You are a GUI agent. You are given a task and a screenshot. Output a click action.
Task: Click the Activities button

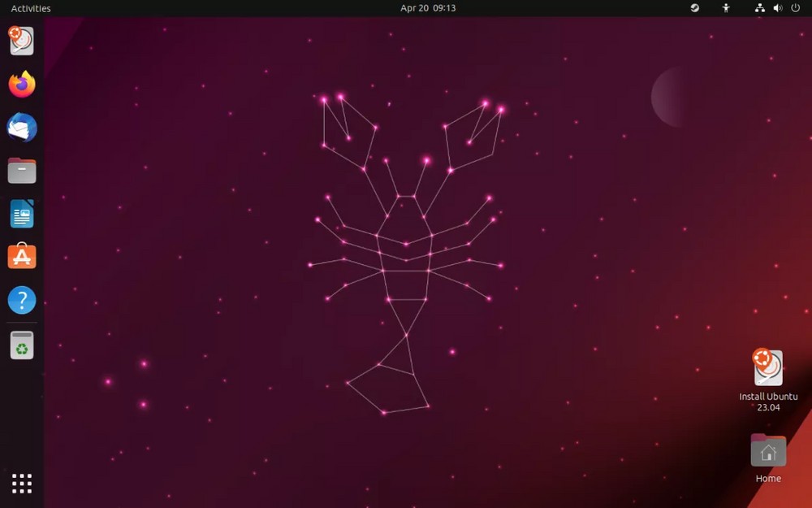click(x=31, y=8)
